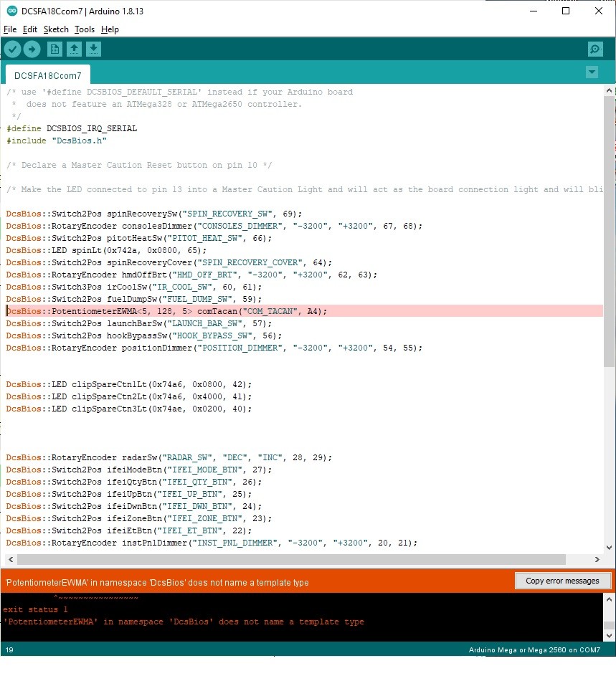Click the board info 'Arduino Mega or Mega 2560 on COM7'
Screen dimensions: 616x676
click(x=534, y=649)
